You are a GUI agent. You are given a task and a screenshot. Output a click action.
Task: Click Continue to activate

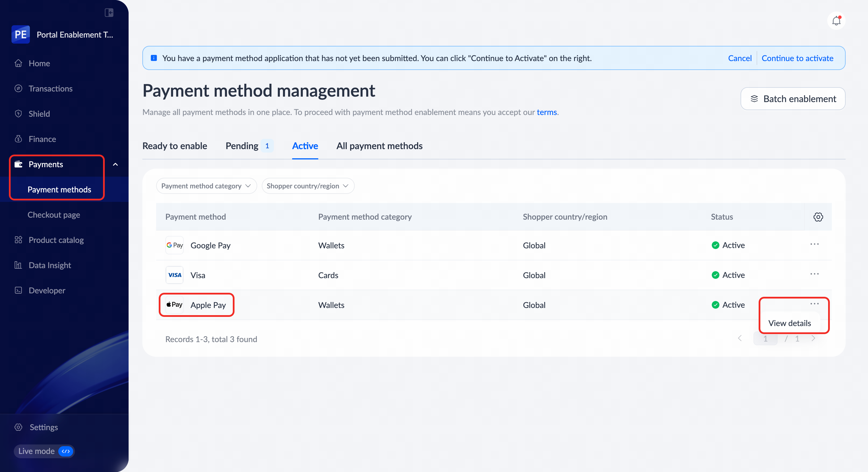pyautogui.click(x=797, y=58)
